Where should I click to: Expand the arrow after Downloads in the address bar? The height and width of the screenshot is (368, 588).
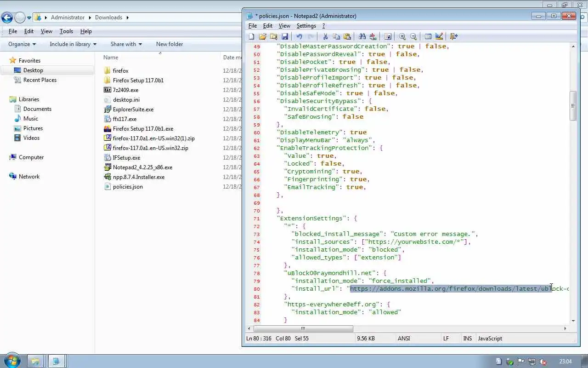point(127,17)
